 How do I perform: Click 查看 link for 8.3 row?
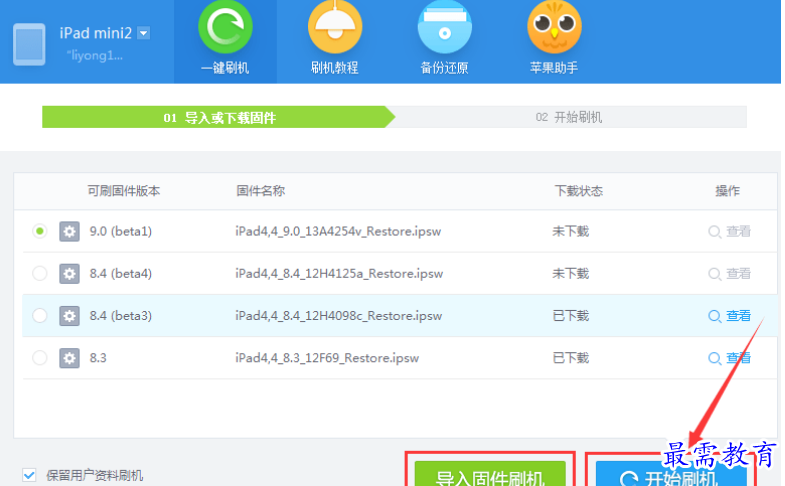[x=739, y=358]
